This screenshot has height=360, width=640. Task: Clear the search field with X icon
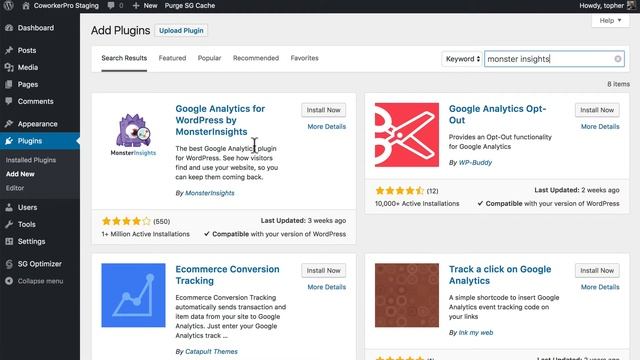click(618, 59)
